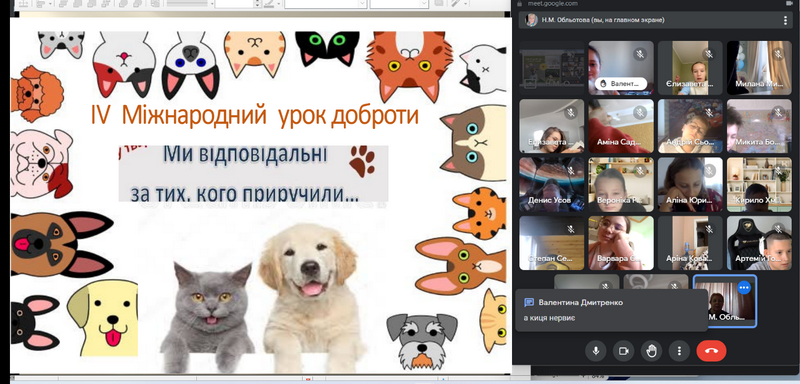The image size is (800, 384).
Task: Toggle the microphone button in Meet controls
Action: tap(595, 351)
